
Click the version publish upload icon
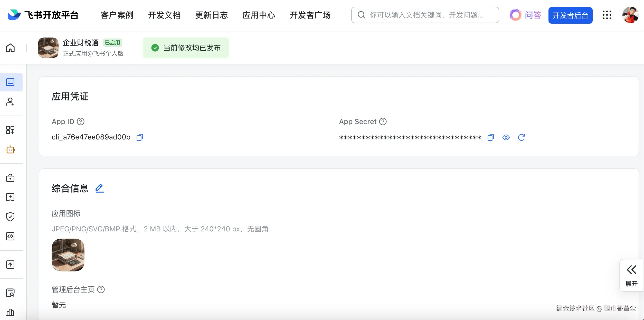coord(10,265)
